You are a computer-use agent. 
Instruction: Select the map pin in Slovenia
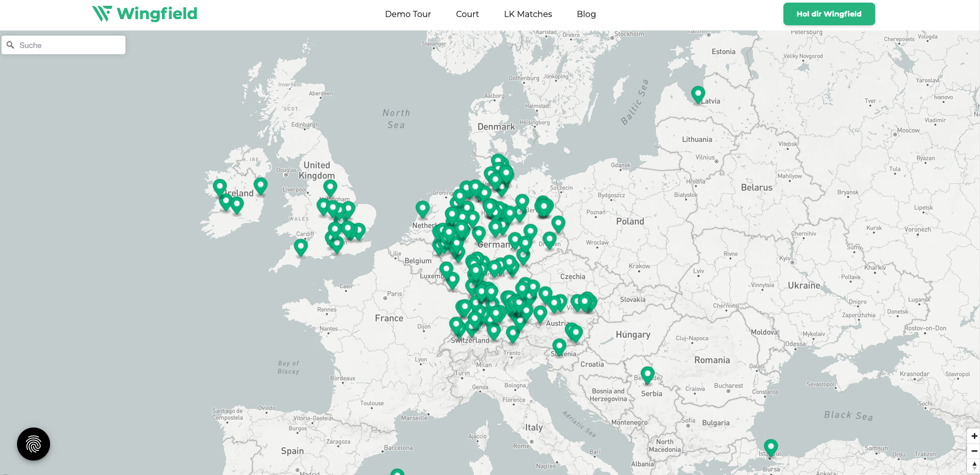(559, 346)
